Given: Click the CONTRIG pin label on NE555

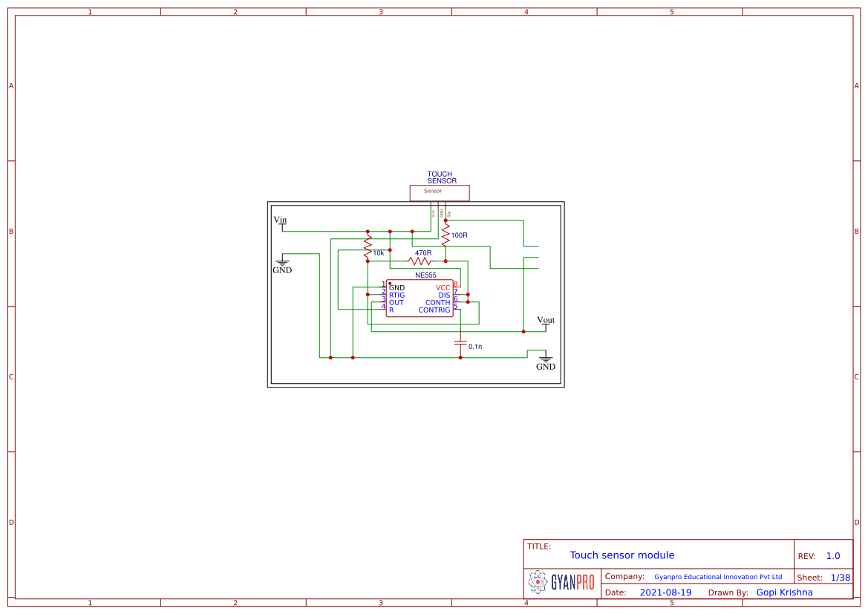Looking at the screenshot, I should (434, 310).
